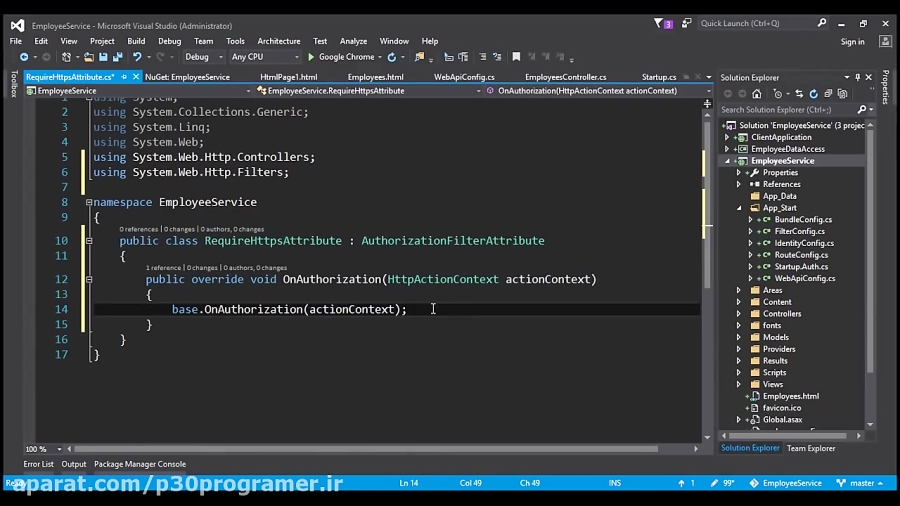900x506 pixels.
Task: Save the current file with Save icon
Action: pos(103,57)
